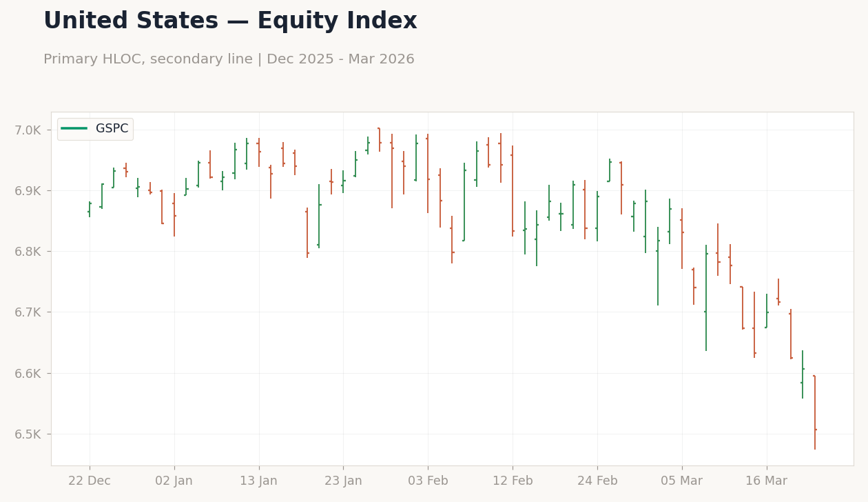Select the 16 Mar x-axis label
The height and width of the screenshot is (502, 868).
point(766,481)
